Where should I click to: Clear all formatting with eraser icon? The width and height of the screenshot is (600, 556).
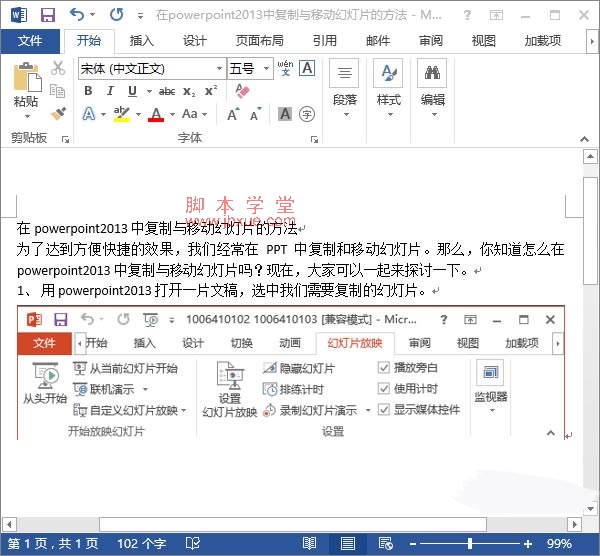tap(242, 91)
